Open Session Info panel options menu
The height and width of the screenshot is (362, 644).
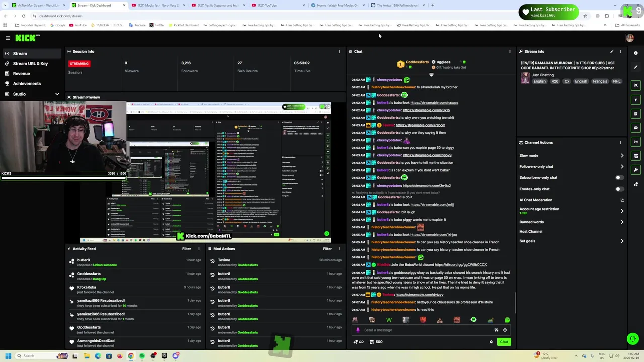tap(339, 51)
